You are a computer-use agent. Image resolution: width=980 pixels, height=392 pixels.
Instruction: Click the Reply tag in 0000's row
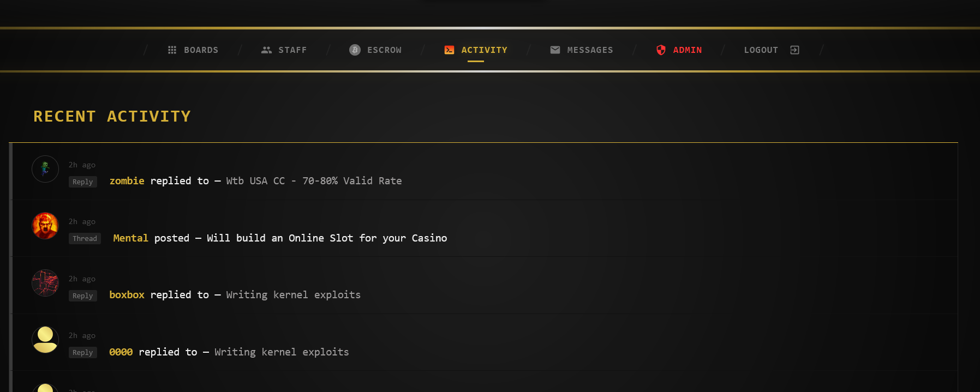tap(83, 353)
